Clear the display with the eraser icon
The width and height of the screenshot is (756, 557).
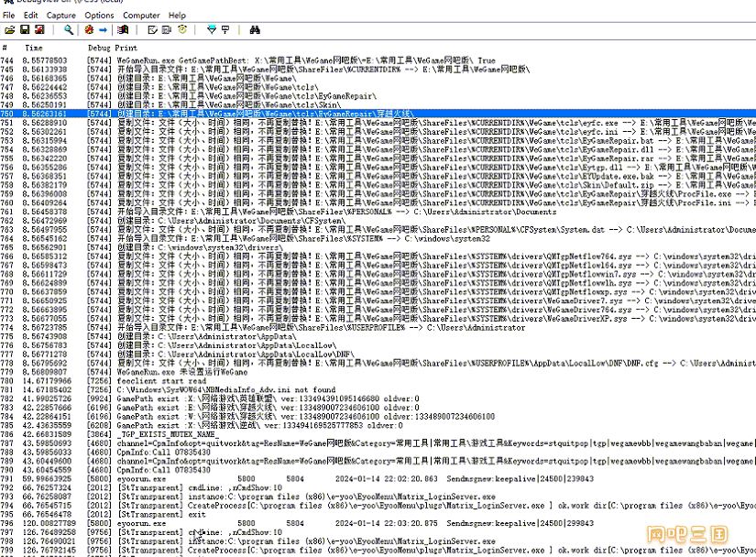point(152,30)
